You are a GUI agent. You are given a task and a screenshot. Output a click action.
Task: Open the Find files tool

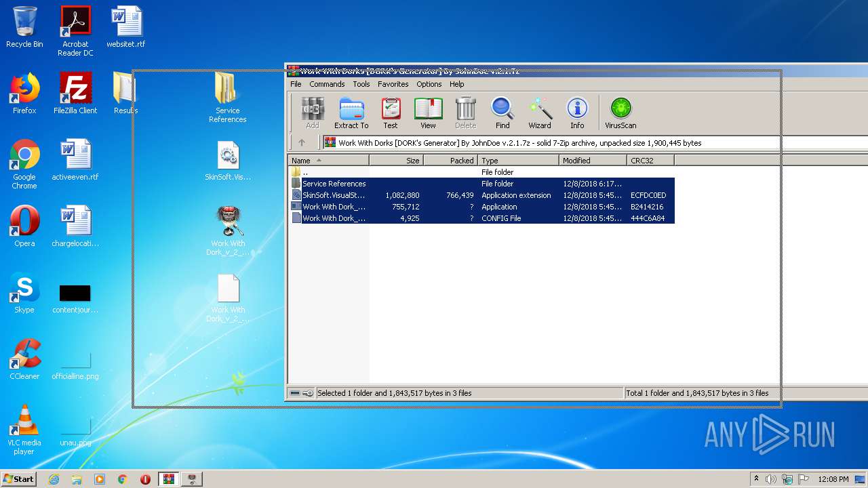(502, 113)
